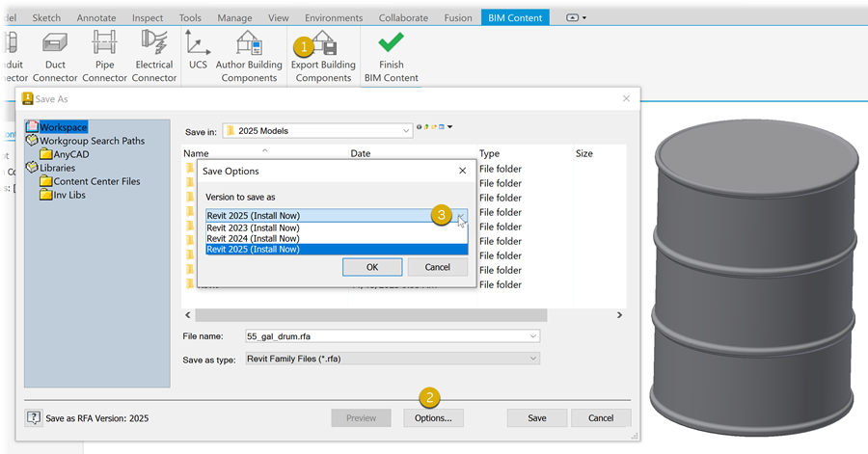Click Finish BIM Content checkmark
The image size is (868, 454).
(x=391, y=43)
